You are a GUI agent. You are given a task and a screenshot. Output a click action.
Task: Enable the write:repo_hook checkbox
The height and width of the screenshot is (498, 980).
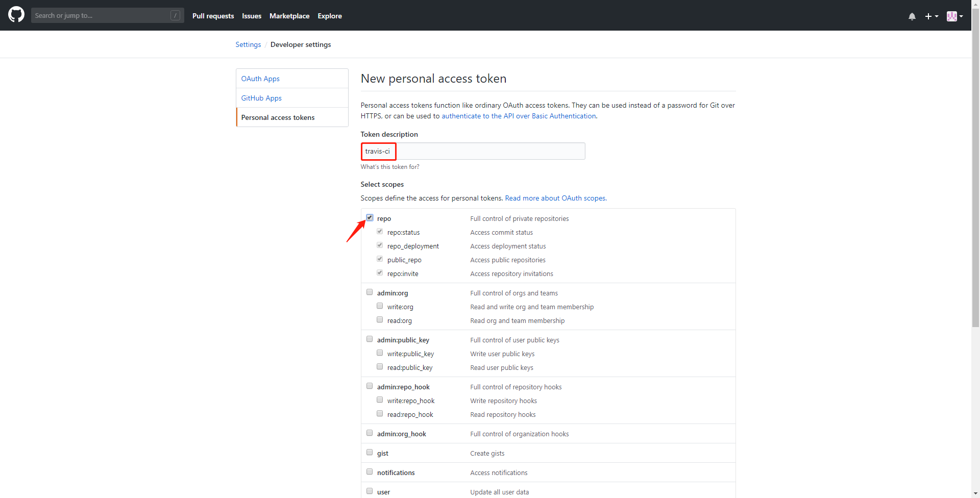[x=380, y=400]
